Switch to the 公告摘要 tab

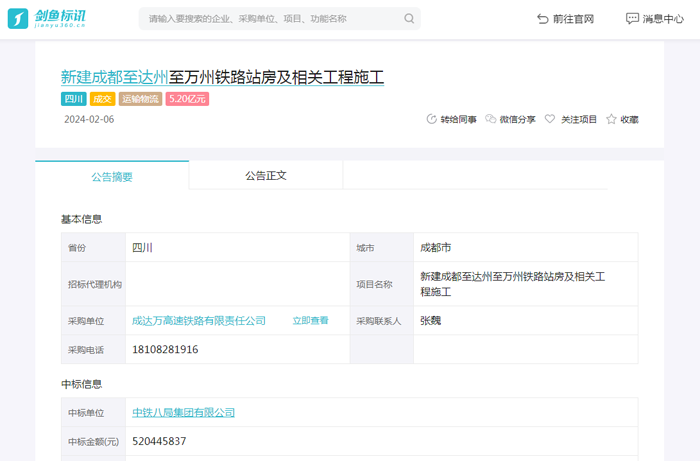pos(112,176)
